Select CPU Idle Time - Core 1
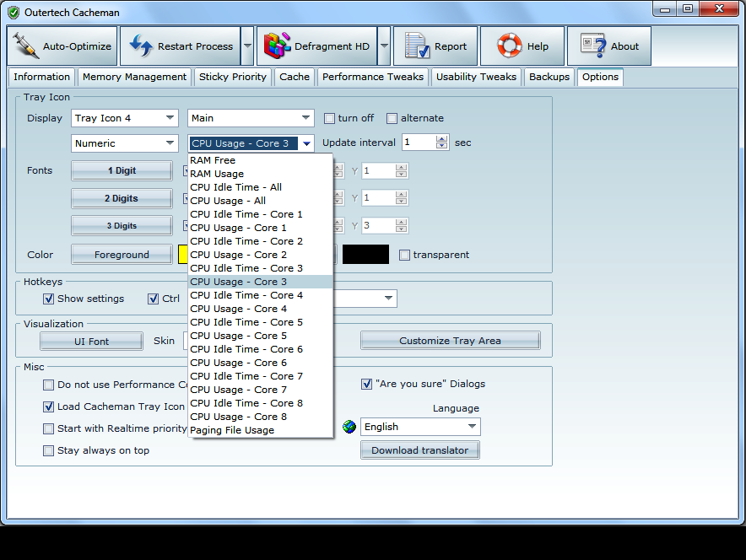The width and height of the screenshot is (746, 560). (260, 214)
